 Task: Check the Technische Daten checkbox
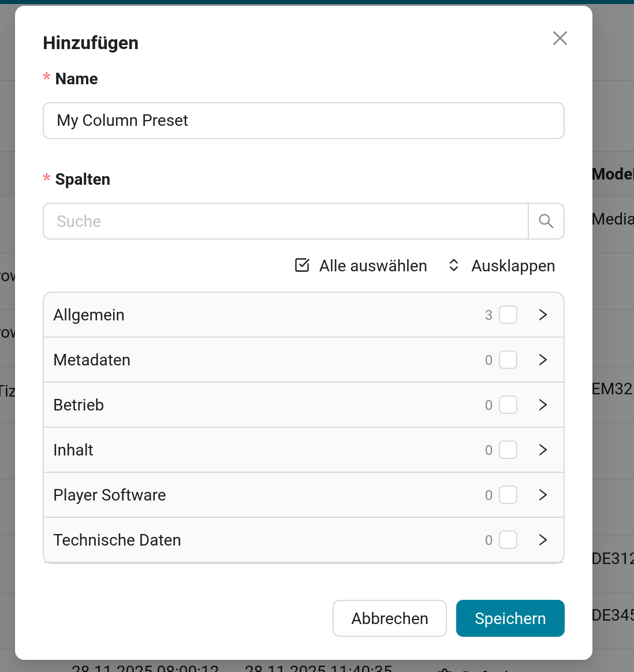coord(508,540)
